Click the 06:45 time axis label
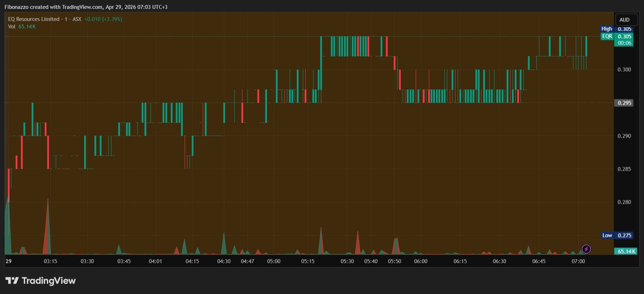The image size is (644, 294). [539, 261]
